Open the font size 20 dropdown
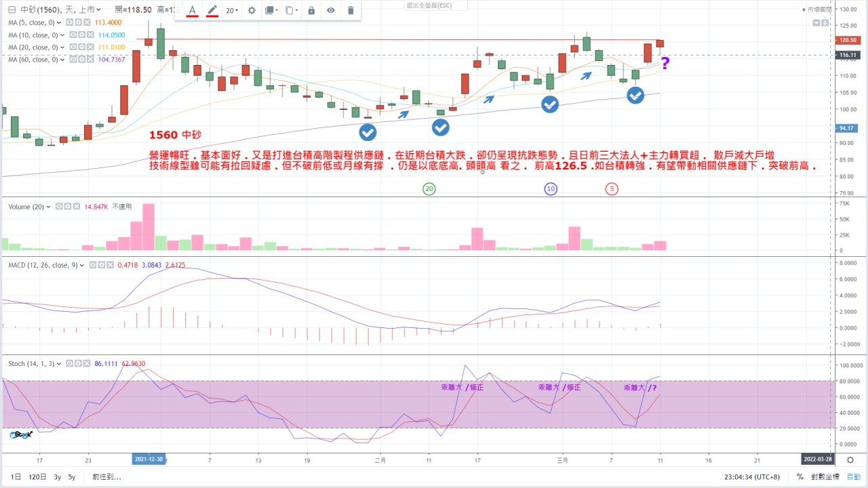This screenshot has width=868, height=488. [x=233, y=10]
